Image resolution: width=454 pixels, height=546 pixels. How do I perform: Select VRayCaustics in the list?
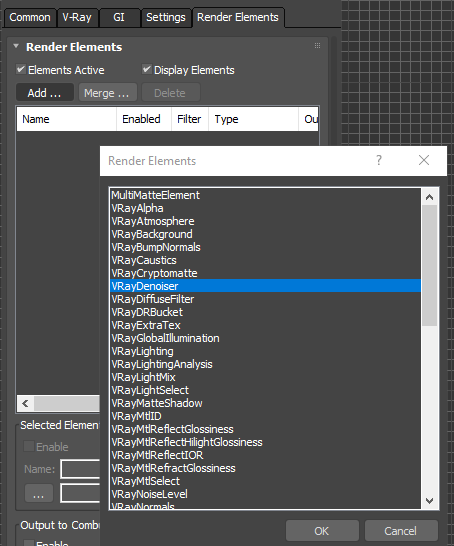coord(265,260)
